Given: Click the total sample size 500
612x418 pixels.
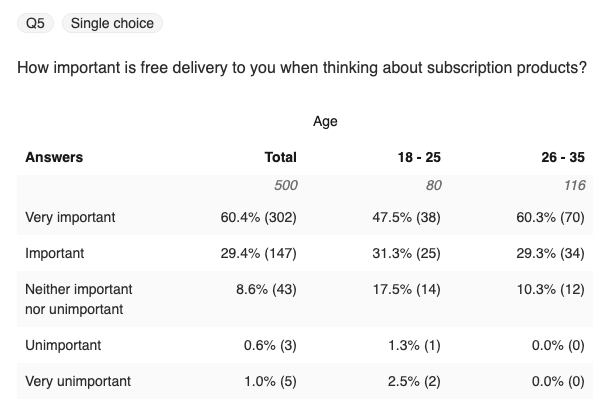Looking at the screenshot, I should pos(285,185).
